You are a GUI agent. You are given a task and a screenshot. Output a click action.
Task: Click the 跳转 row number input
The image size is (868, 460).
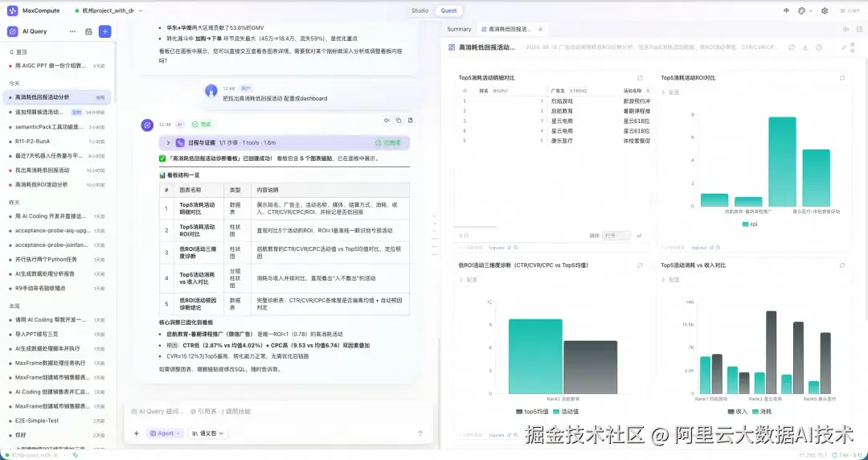[x=616, y=236]
